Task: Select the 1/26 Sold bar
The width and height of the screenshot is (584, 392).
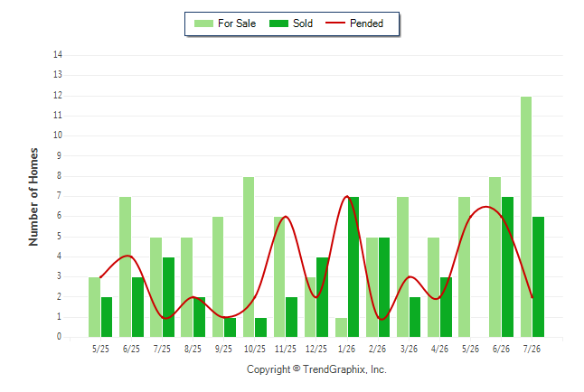Action: click(x=353, y=267)
